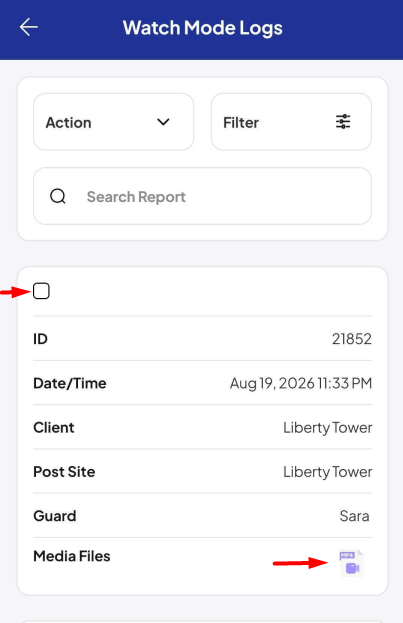The image size is (403, 623).
Task: Click the guard name Sara
Action: [x=355, y=516]
